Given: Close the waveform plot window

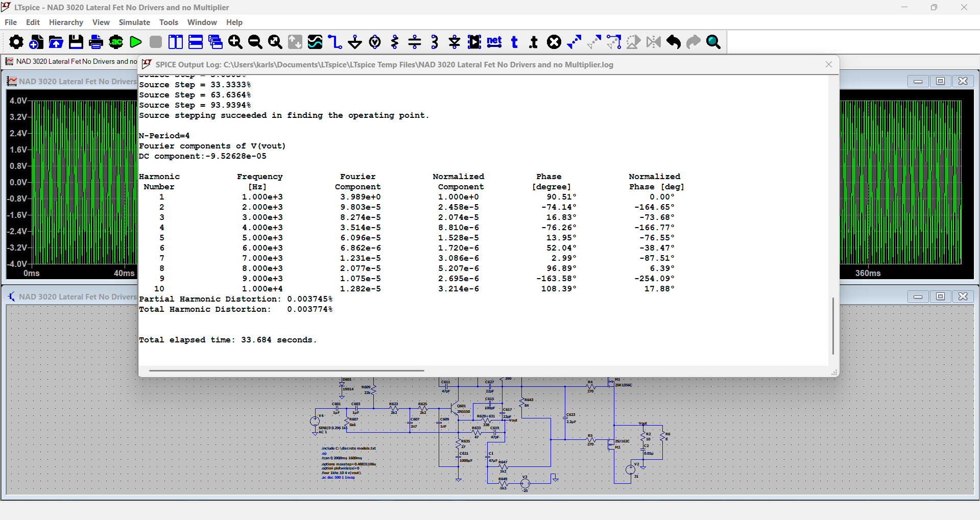Looking at the screenshot, I should 963,81.
